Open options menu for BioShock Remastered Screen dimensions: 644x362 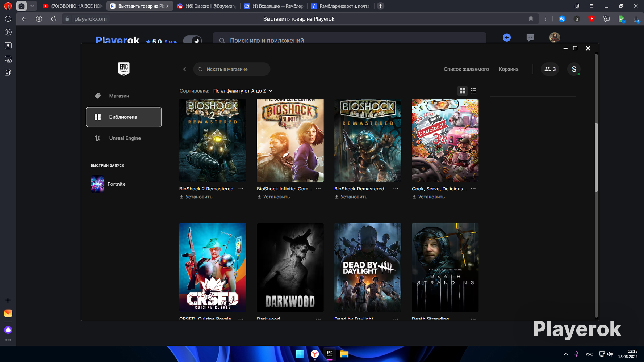[x=396, y=189]
